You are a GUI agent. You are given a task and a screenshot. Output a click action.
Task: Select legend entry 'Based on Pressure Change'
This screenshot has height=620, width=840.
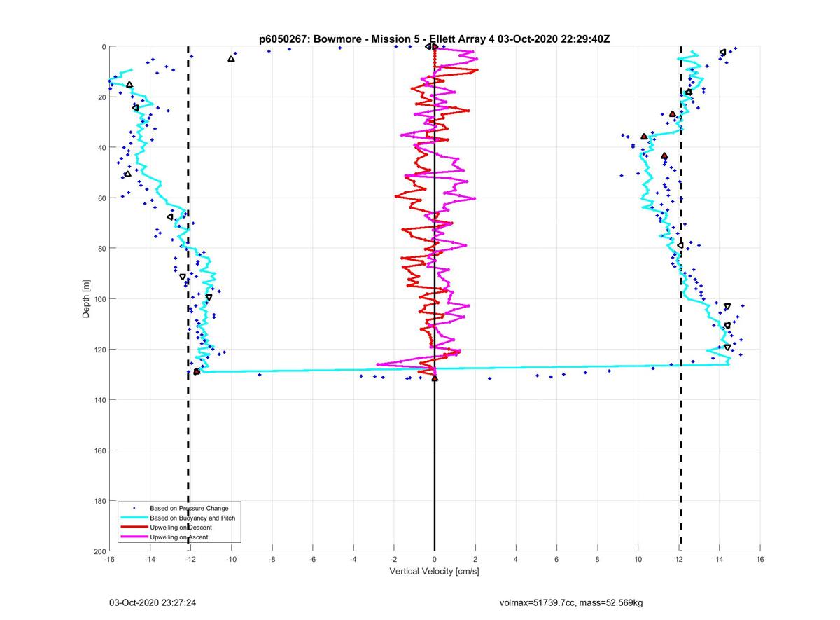coord(189,507)
